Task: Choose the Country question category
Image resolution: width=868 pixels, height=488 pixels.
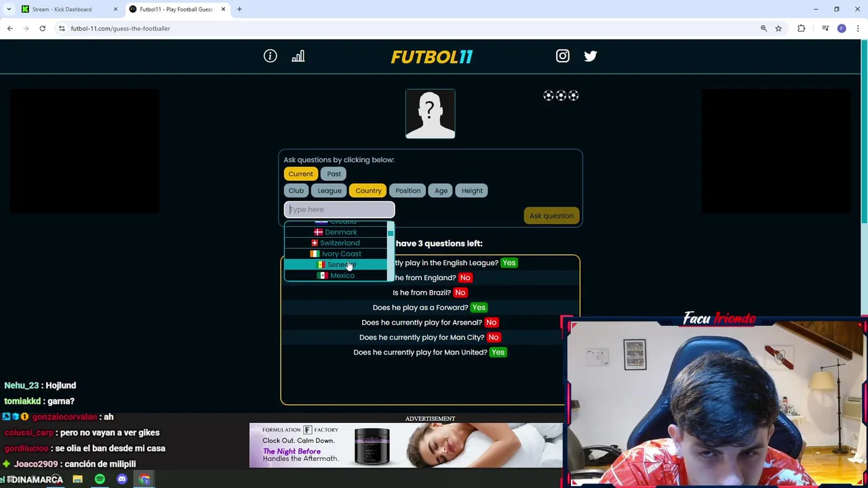Action: pos(368,190)
